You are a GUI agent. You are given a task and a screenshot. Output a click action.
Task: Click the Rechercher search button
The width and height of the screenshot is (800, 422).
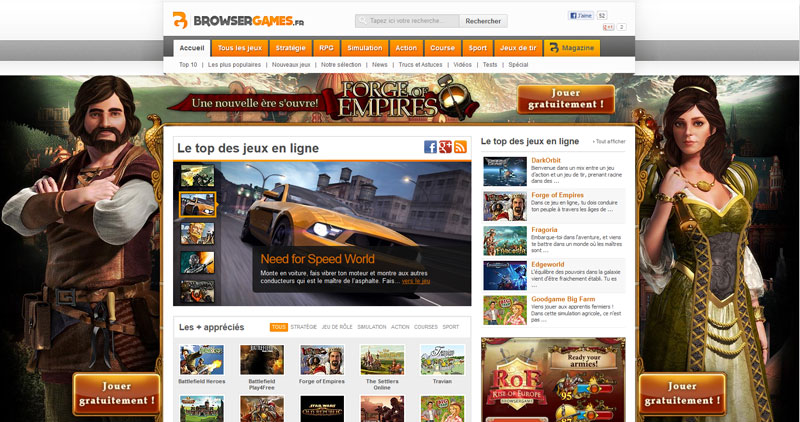tap(483, 20)
